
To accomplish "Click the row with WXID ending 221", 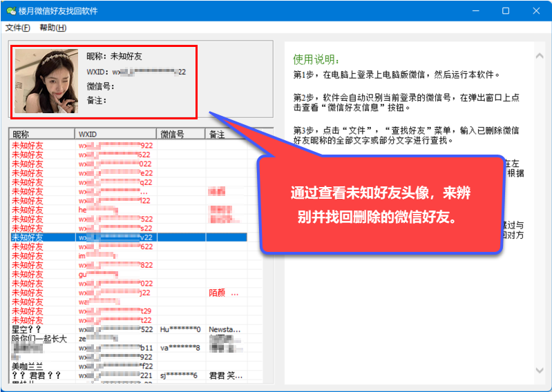I will (x=129, y=375).
